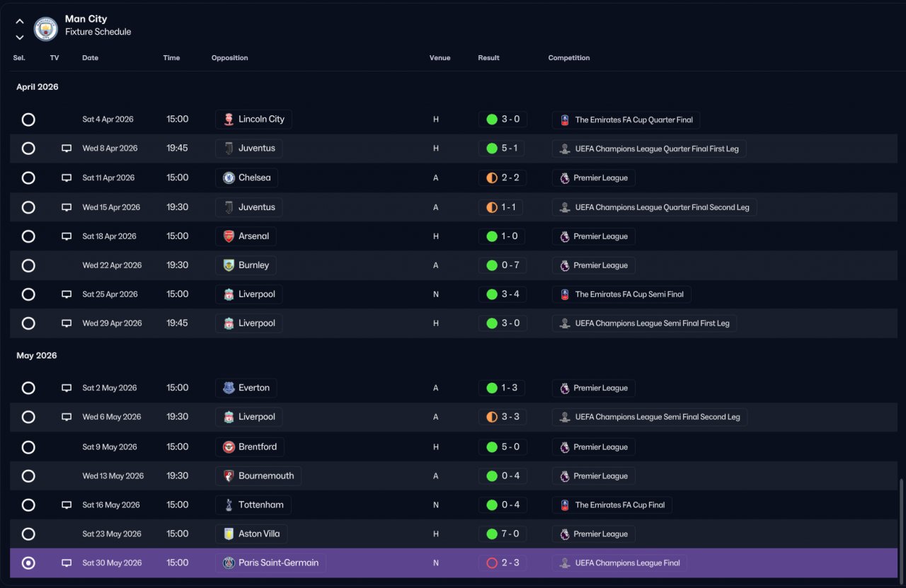Select the Lincoln City fixture radio button
Screen dimensions: 906x588
pos(28,120)
